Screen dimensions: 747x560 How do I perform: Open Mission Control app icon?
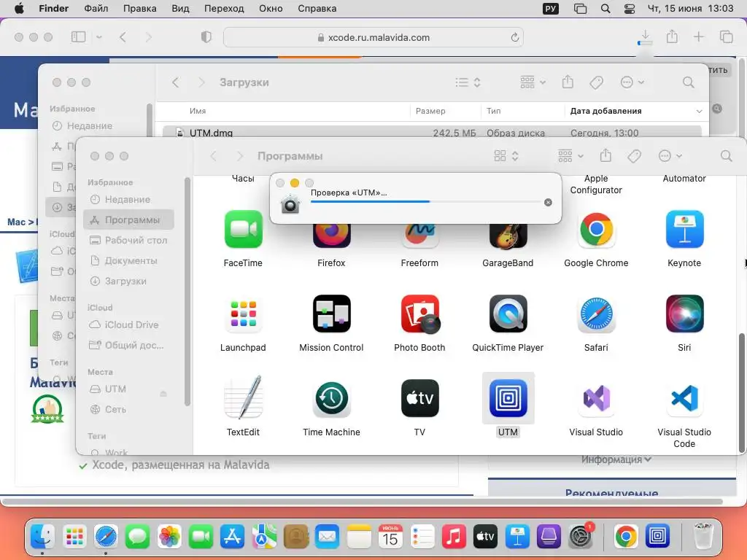pos(332,314)
